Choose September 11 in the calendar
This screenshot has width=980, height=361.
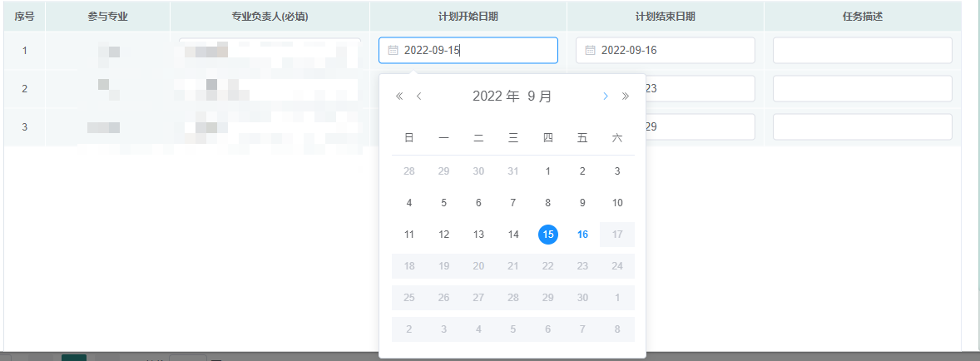408,235
